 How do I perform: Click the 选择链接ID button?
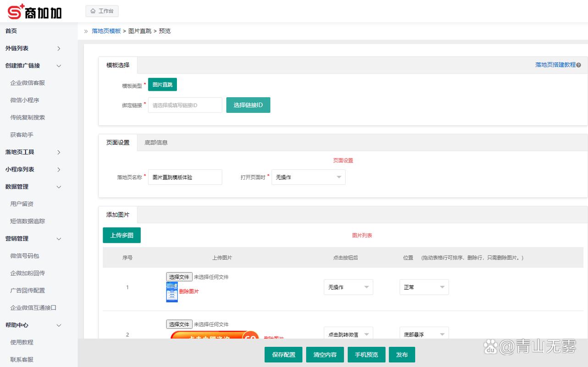248,105
